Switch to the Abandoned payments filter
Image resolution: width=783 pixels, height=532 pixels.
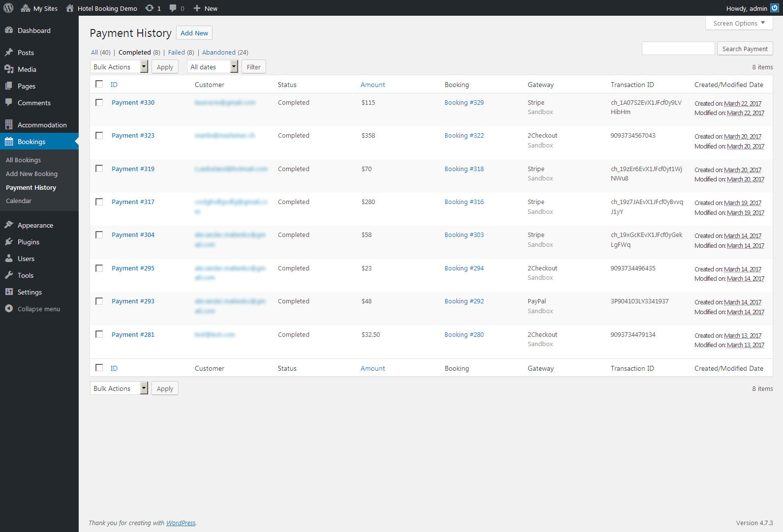click(x=218, y=52)
